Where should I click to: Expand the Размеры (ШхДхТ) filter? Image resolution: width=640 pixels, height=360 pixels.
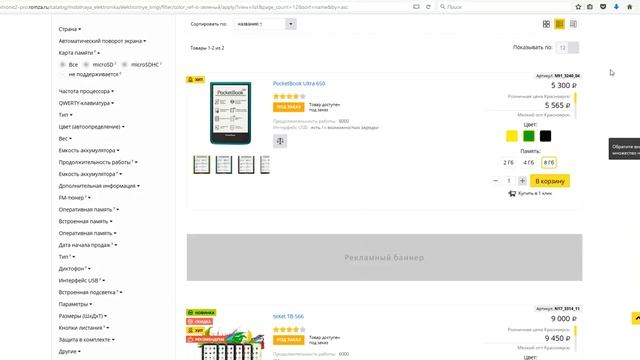(x=82, y=316)
